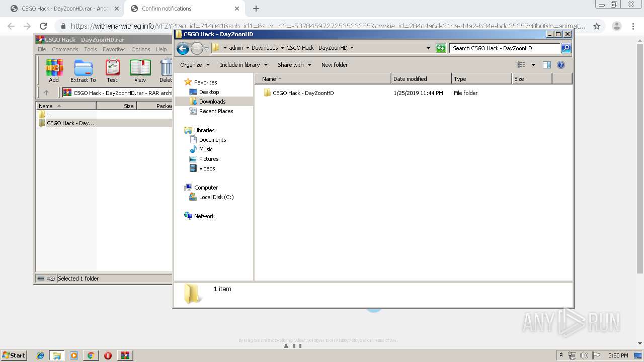Open Explorer help question mark icon
644x362 pixels.
[x=561, y=65]
